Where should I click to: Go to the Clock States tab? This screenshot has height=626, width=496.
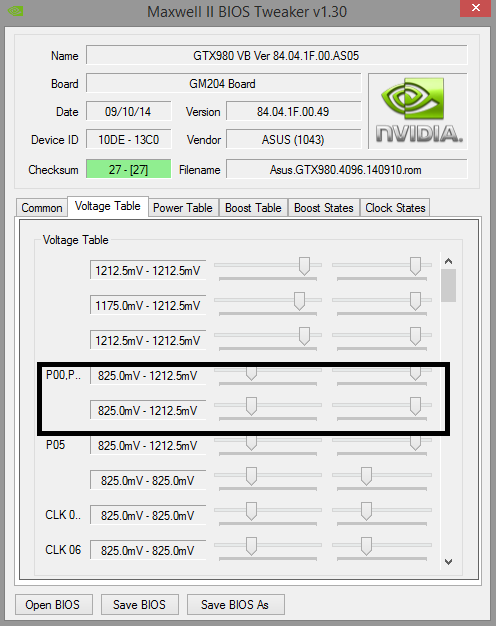395,208
